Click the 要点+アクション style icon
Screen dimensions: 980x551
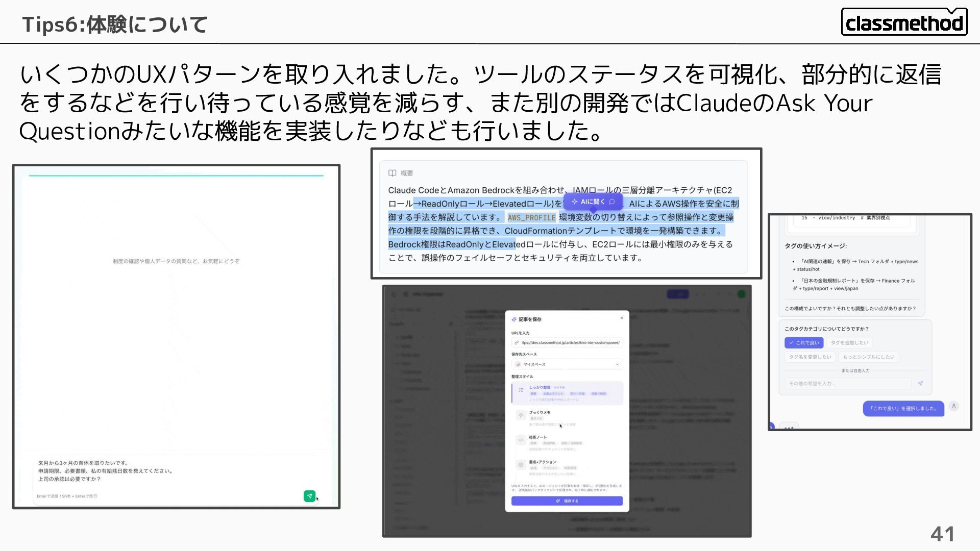click(521, 465)
